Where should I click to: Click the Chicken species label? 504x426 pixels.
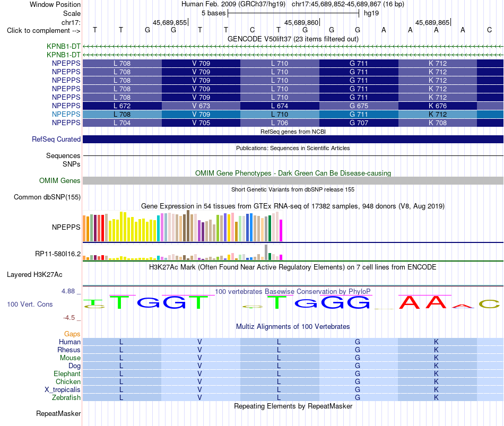[68, 381]
